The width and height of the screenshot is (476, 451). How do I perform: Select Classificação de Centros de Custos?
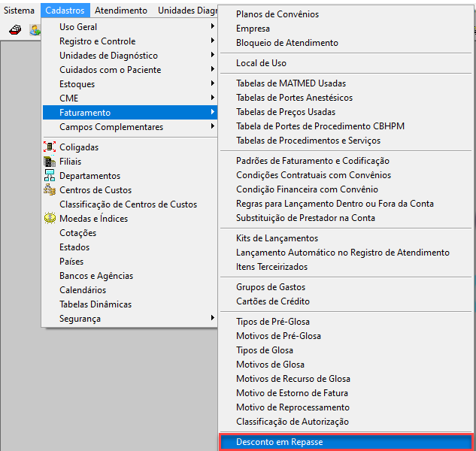[x=129, y=204]
